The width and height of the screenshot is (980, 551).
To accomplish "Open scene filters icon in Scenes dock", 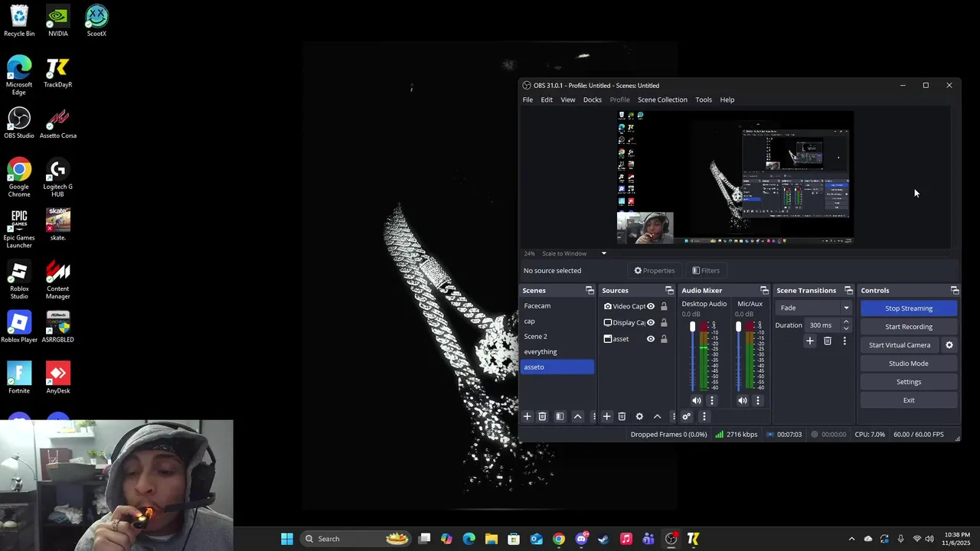I will pyautogui.click(x=560, y=416).
